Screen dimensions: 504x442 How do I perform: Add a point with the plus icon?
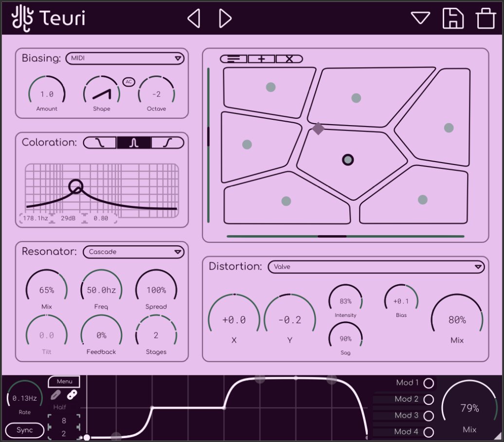click(x=261, y=59)
